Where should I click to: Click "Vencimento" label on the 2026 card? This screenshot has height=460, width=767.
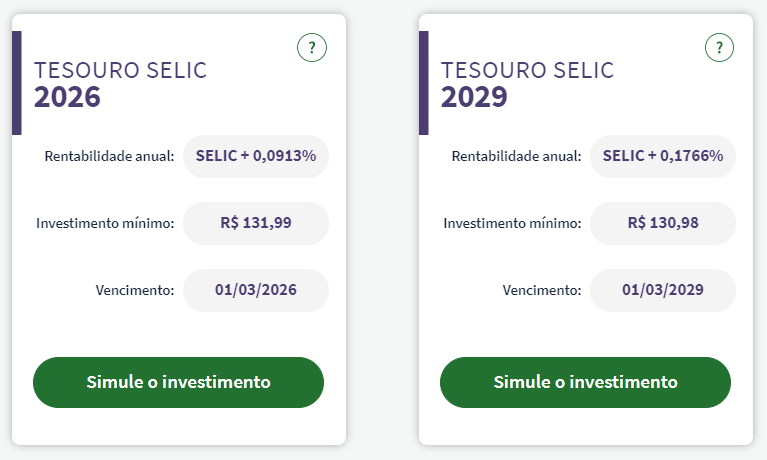tap(136, 290)
